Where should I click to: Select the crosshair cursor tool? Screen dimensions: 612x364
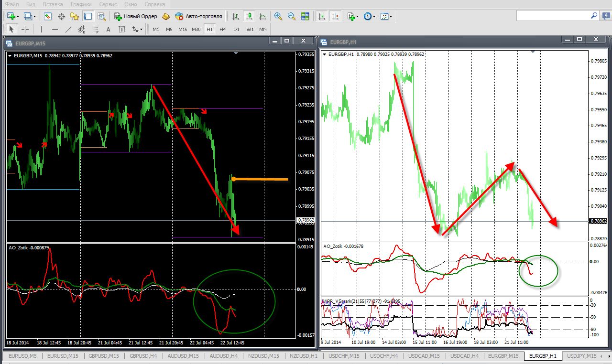pos(25,29)
